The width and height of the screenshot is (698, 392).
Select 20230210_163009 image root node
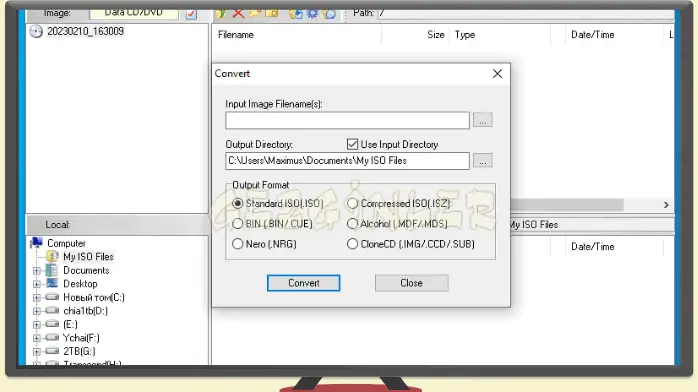coord(85,32)
